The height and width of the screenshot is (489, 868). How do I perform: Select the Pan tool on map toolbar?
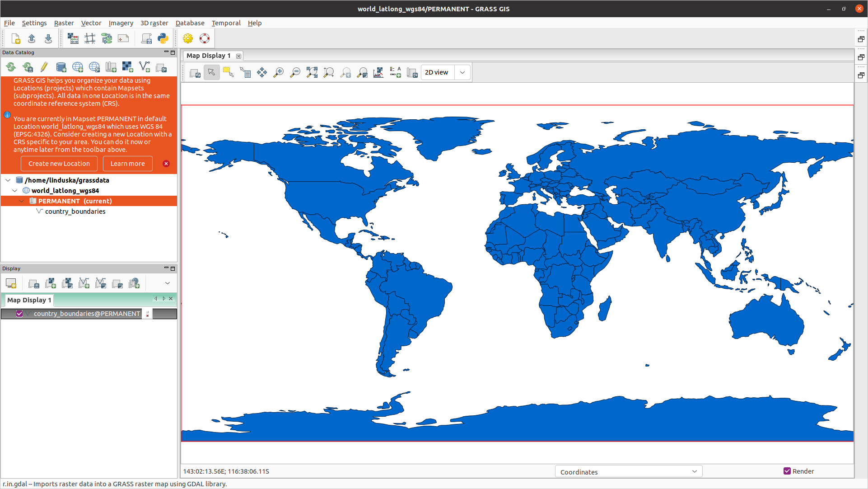(x=261, y=72)
